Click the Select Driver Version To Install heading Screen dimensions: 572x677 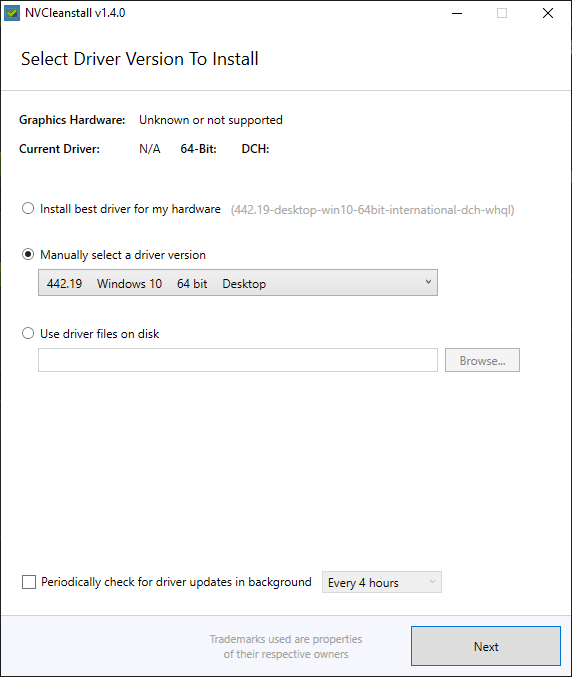pos(140,59)
